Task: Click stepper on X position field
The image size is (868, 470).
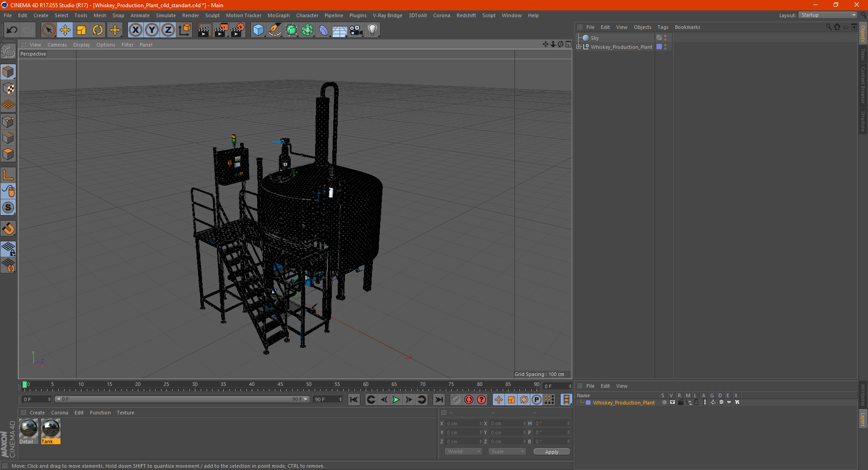Action: click(481, 423)
